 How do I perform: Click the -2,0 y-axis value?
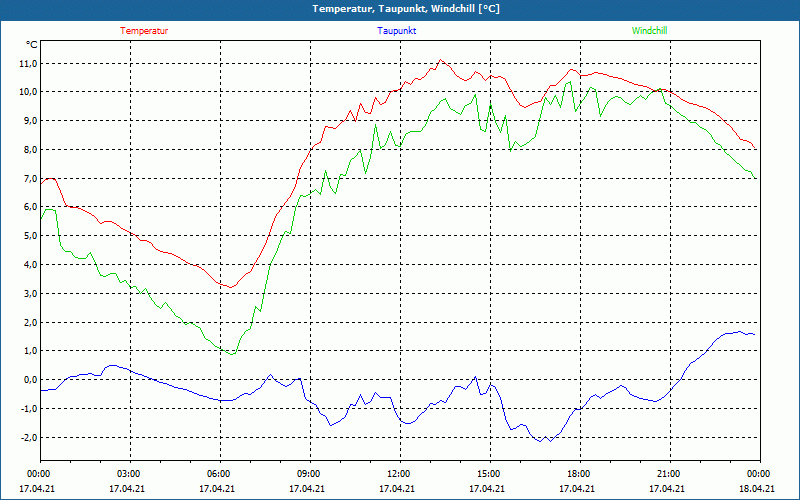coord(28,438)
